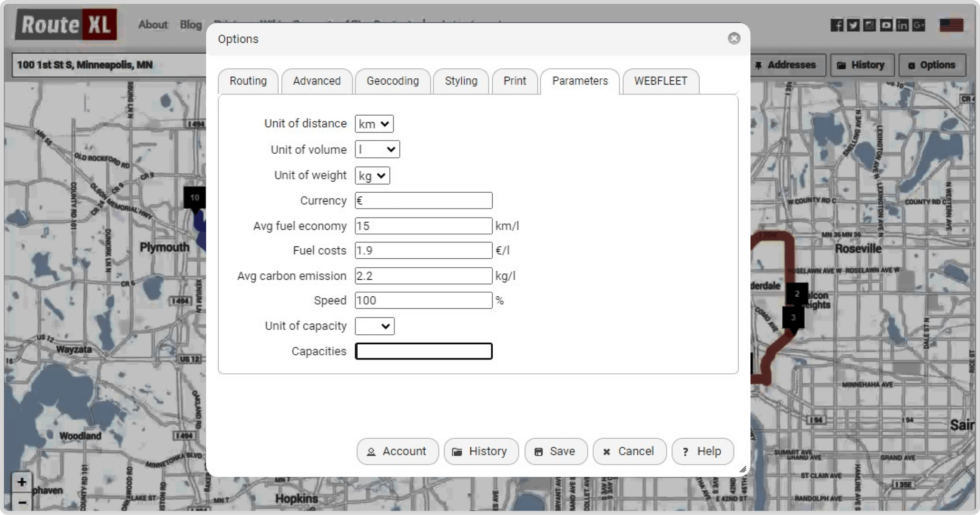Viewport: 980px width, 515px height.
Task: Expand the Unit of volume dropdown
Action: 377,149
